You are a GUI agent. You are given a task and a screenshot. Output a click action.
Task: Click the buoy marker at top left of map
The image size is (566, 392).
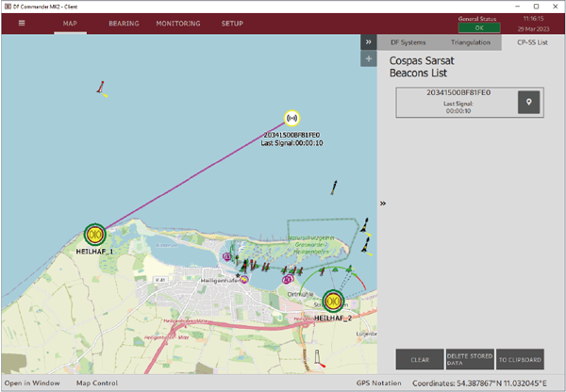101,89
